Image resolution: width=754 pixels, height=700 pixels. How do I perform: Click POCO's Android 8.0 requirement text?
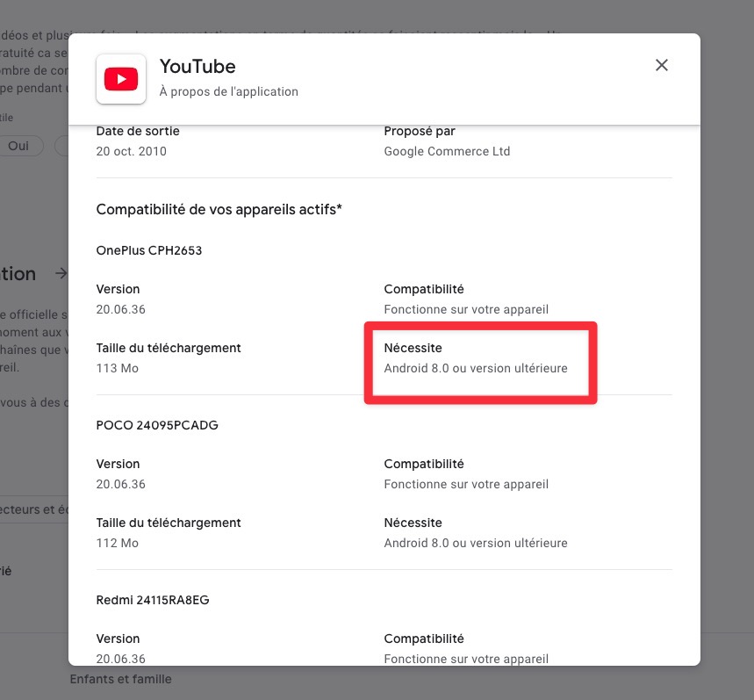pyautogui.click(x=476, y=543)
